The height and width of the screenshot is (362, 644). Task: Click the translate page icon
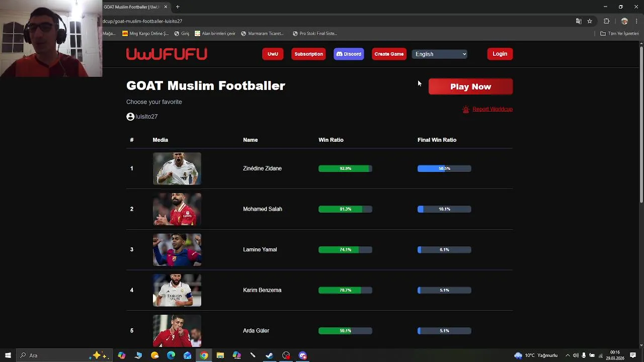tap(579, 21)
